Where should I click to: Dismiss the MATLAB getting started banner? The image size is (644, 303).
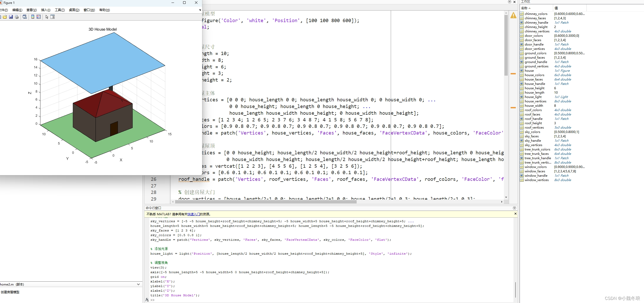515,214
